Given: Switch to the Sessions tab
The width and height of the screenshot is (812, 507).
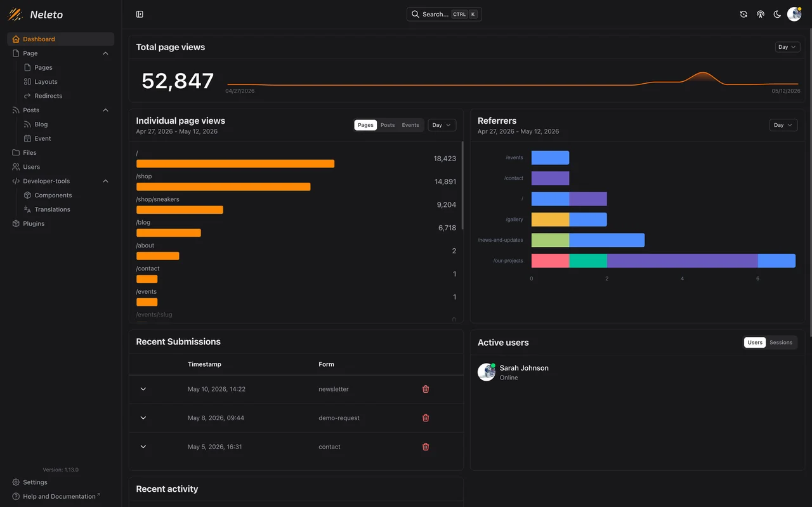Looking at the screenshot, I should pos(781,342).
